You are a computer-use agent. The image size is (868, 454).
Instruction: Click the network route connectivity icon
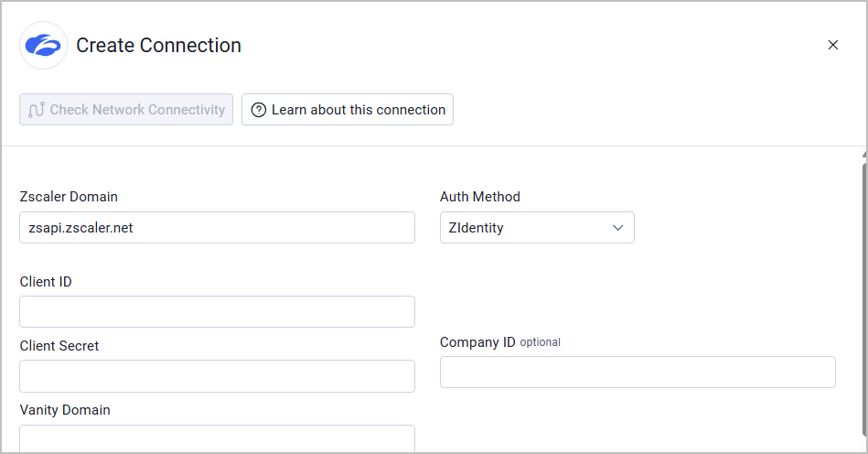pos(37,110)
